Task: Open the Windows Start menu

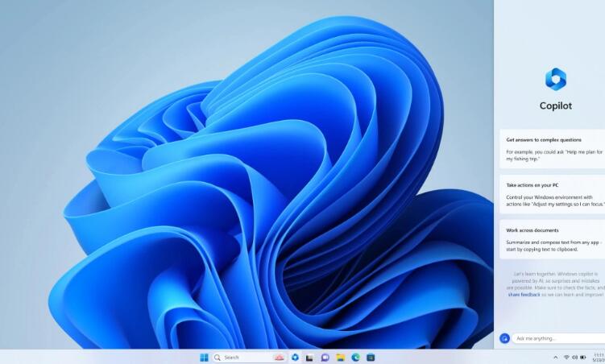Action: pyautogui.click(x=204, y=357)
